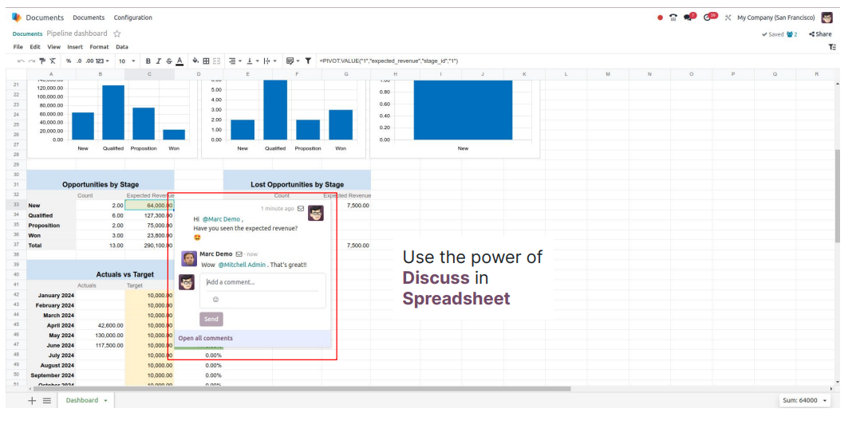Open the vertical align dropdown

(x=252, y=61)
